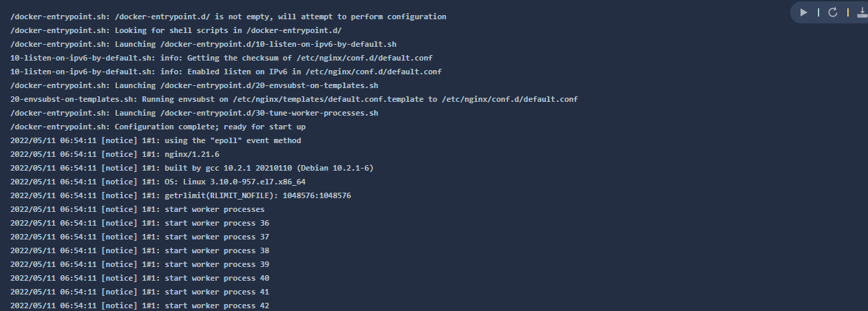Click the refresh logs icon

point(832,12)
